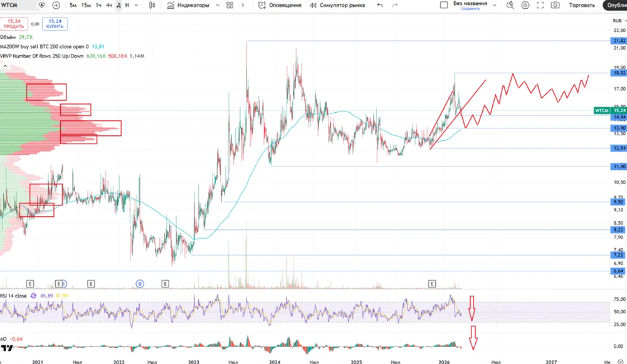Launch Симулятор рынка replay mode
The width and height of the screenshot is (627, 364).
(337, 5)
